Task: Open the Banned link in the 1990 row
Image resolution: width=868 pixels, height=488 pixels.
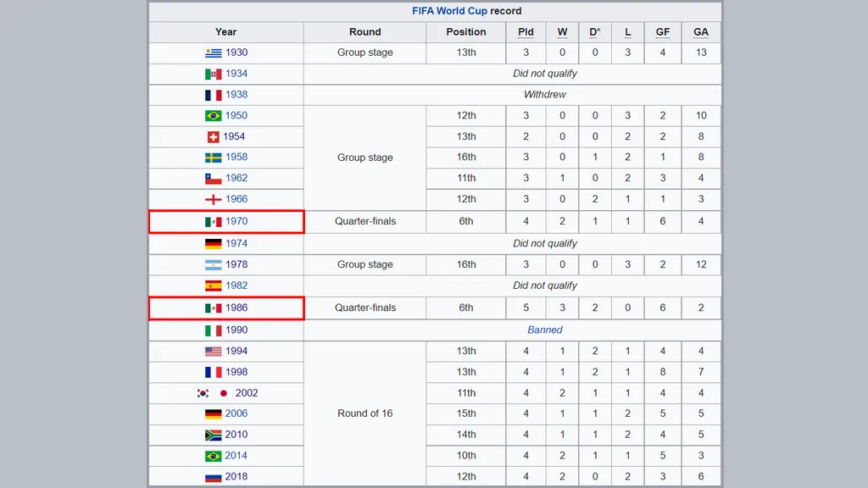Action: (545, 330)
